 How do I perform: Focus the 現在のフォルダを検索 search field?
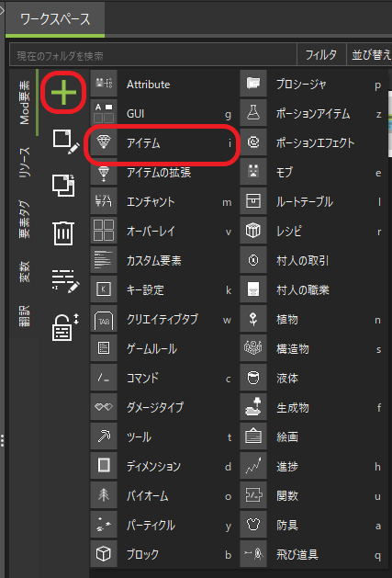pyautogui.click(x=153, y=55)
